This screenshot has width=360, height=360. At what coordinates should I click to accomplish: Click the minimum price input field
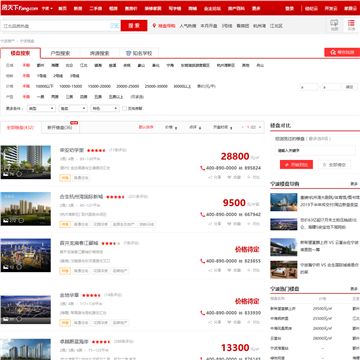[x=309, y=87]
